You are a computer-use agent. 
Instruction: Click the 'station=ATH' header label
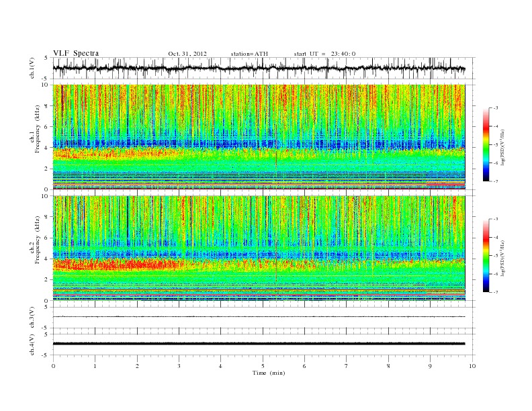click(249, 54)
